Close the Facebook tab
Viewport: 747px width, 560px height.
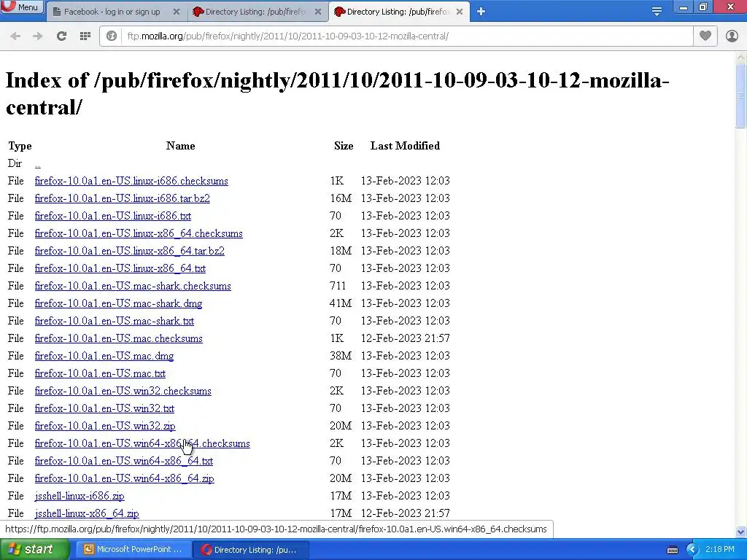tap(177, 12)
